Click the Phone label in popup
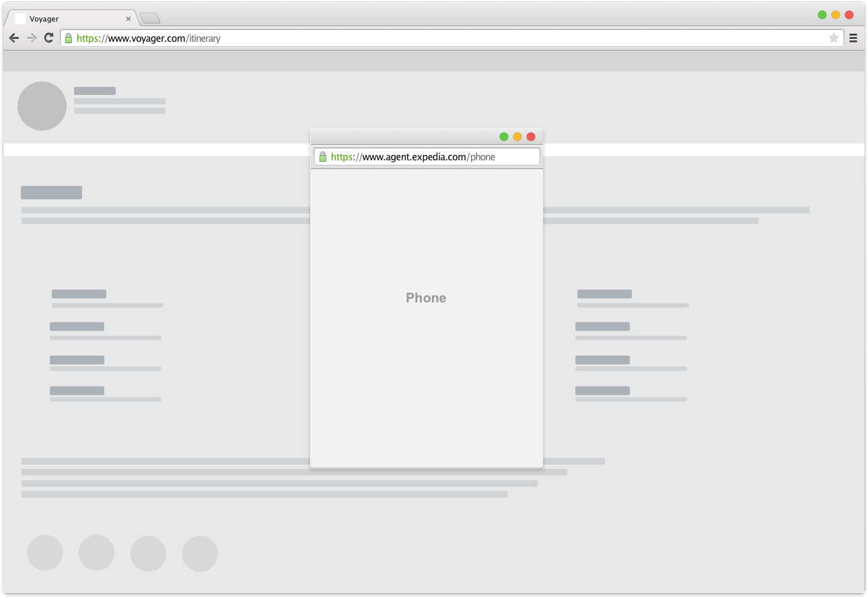The height and width of the screenshot is (598, 868). 426,298
